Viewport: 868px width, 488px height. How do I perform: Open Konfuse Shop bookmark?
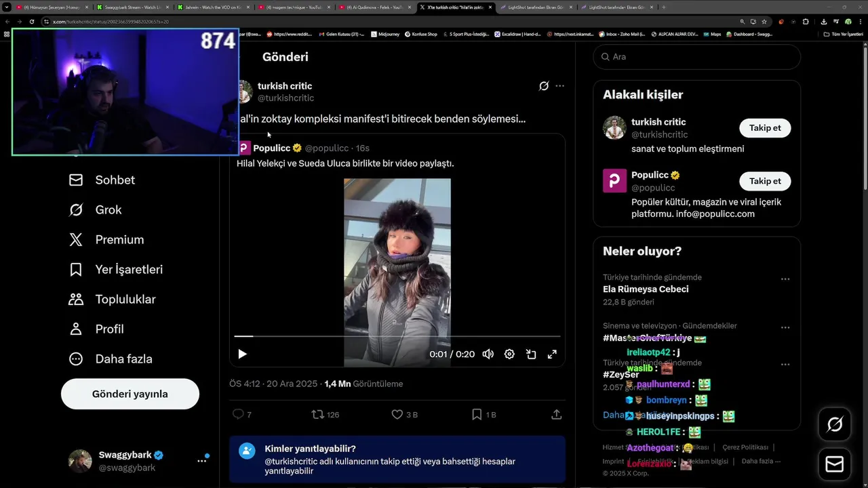(420, 34)
